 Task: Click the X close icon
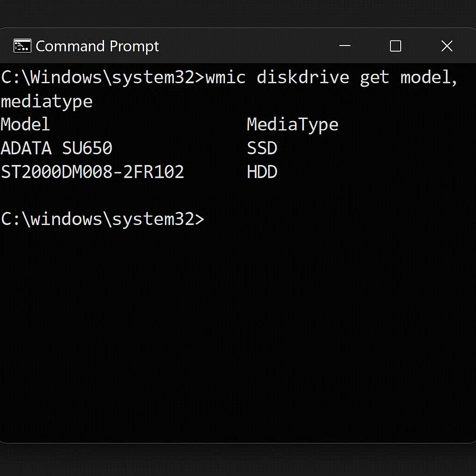tap(447, 46)
